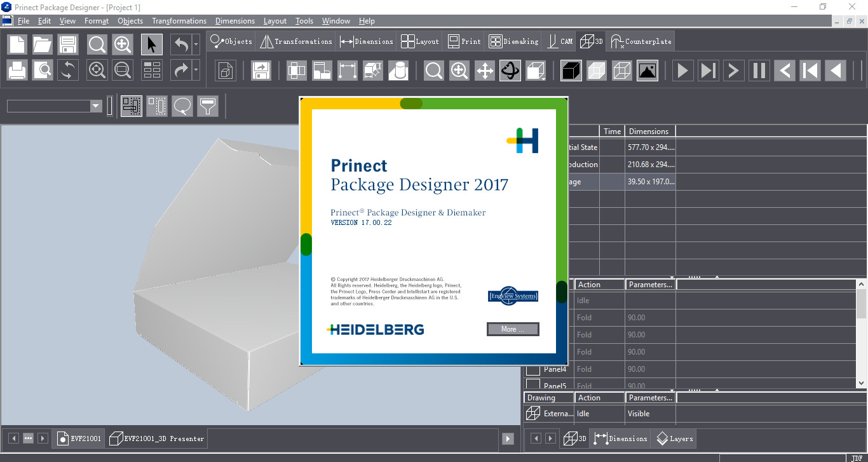Create a new document with the blank page icon
Viewport: 868px width, 462px height.
(17, 44)
